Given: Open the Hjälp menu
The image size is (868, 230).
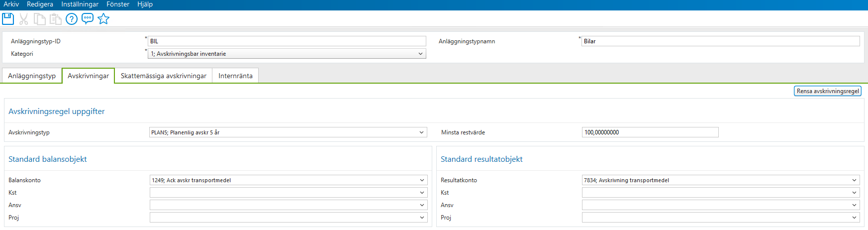Looking at the screenshot, I should [x=145, y=4].
